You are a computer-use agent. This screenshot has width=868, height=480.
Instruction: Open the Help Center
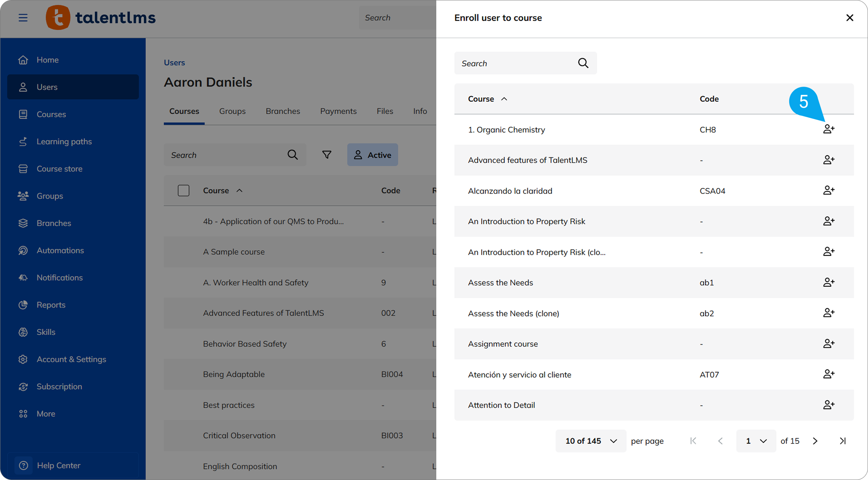(73, 465)
